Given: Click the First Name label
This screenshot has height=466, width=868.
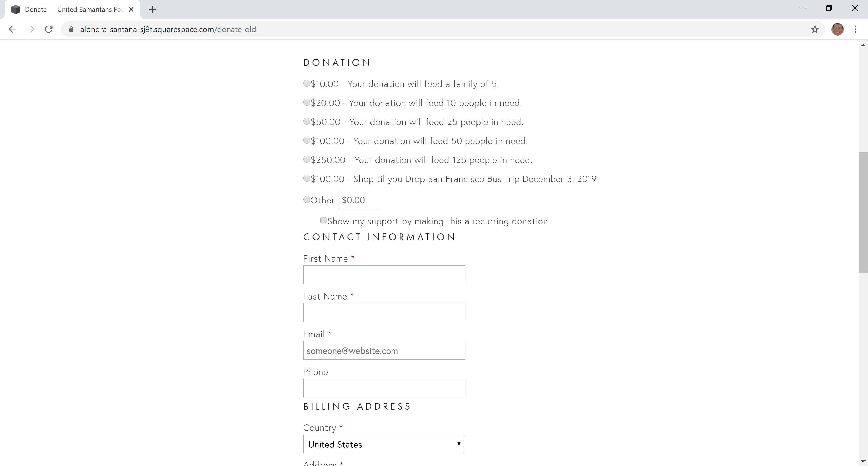Looking at the screenshot, I should (x=325, y=259).
